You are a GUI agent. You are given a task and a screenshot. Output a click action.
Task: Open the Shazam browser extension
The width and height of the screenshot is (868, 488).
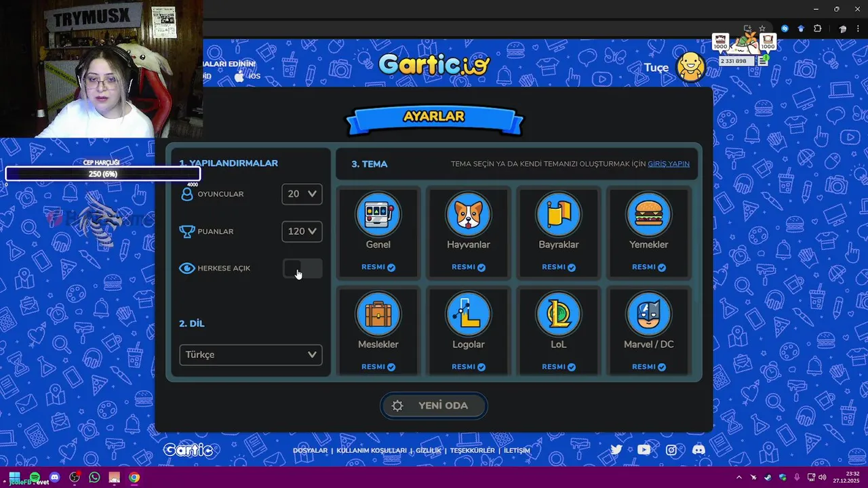click(785, 28)
